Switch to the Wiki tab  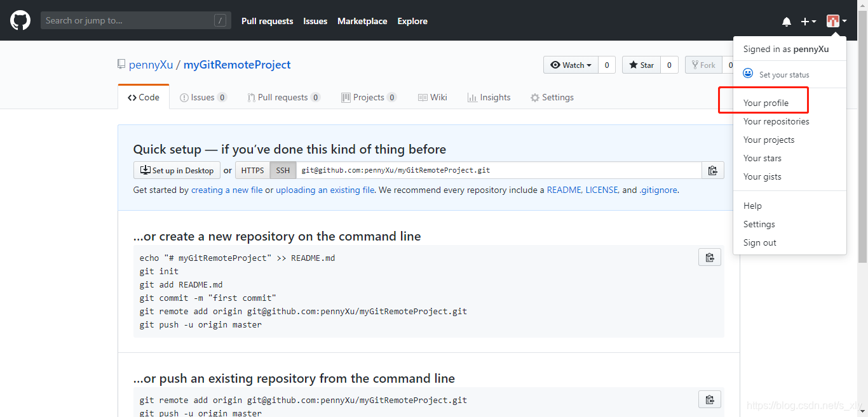pos(433,97)
